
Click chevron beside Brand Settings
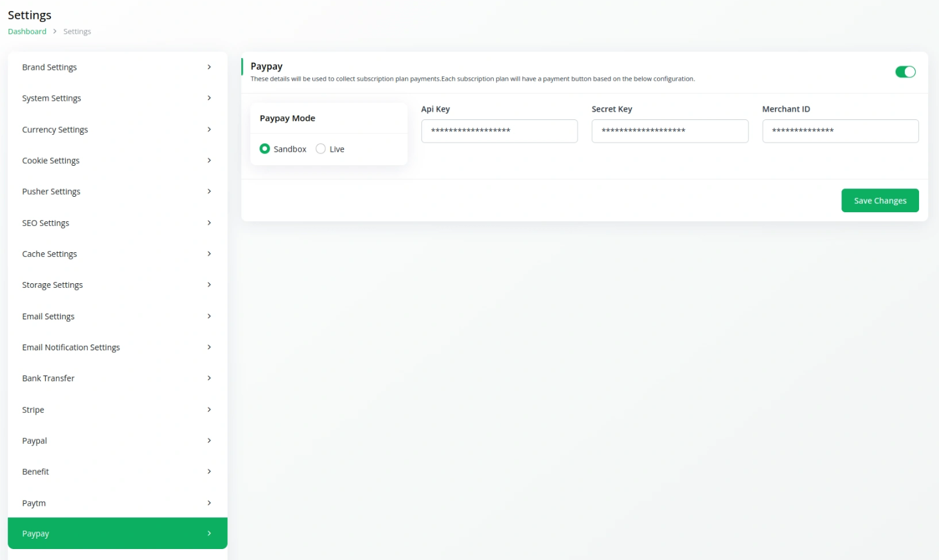pos(209,67)
